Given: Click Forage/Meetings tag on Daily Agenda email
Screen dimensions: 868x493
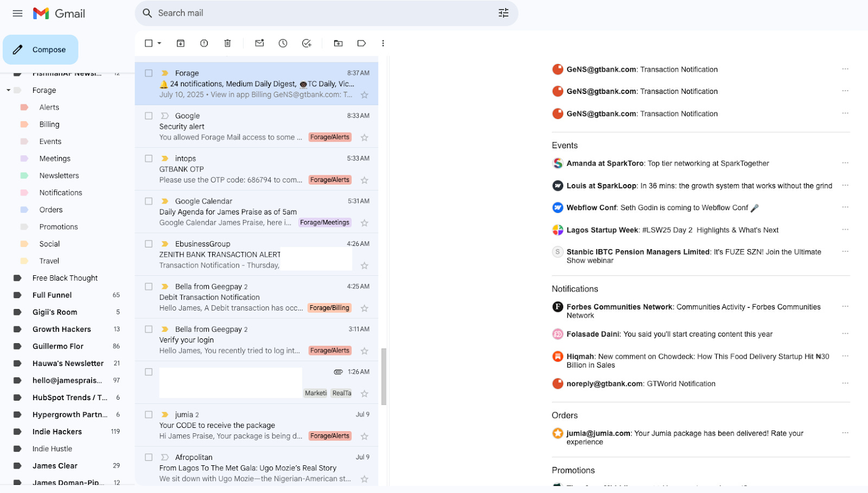Looking at the screenshot, I should [324, 223].
